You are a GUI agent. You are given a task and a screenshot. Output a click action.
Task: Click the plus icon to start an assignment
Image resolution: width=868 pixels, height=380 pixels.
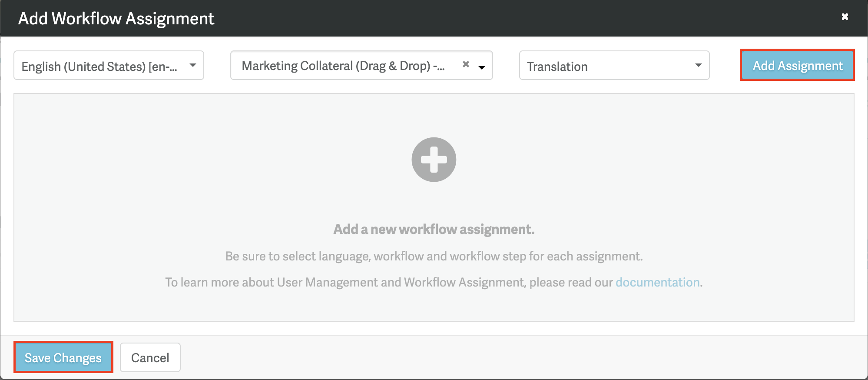point(434,160)
